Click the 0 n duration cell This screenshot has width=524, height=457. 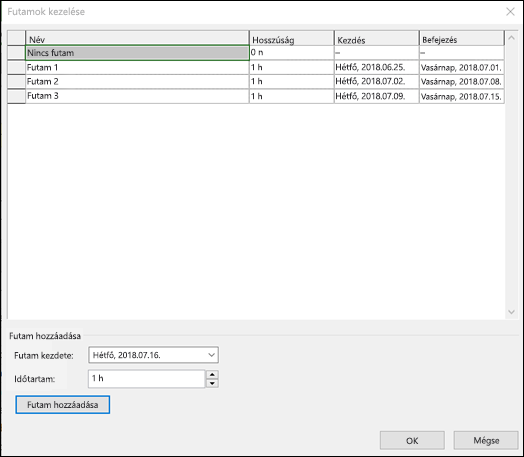pyautogui.click(x=292, y=53)
